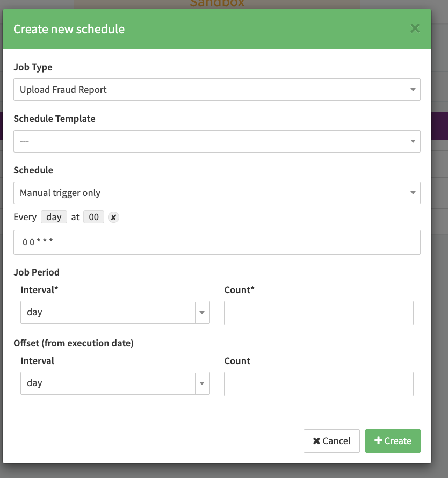This screenshot has width=448, height=478.
Task: Click the Offset Interval 'day' box
Action: pyautogui.click(x=107, y=383)
